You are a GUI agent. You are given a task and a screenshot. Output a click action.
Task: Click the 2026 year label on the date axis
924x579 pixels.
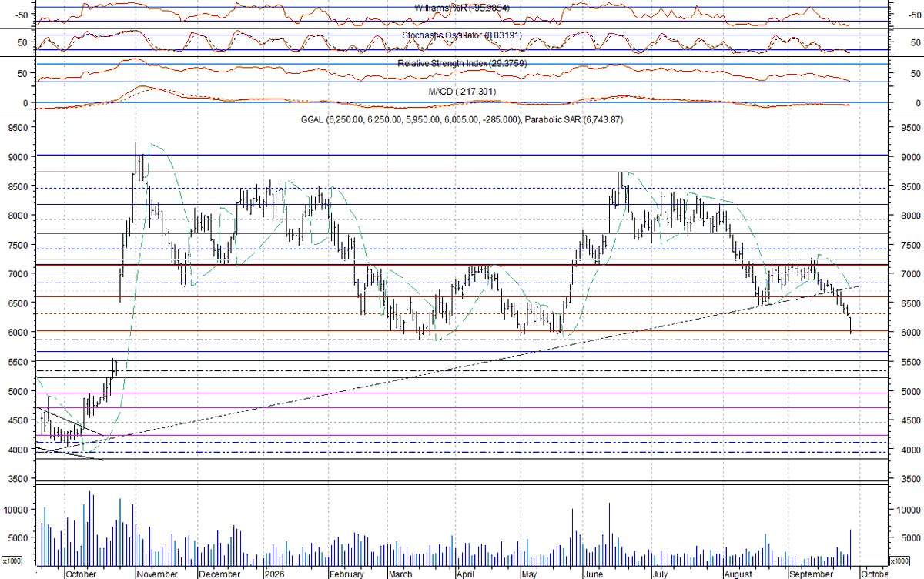275,574
